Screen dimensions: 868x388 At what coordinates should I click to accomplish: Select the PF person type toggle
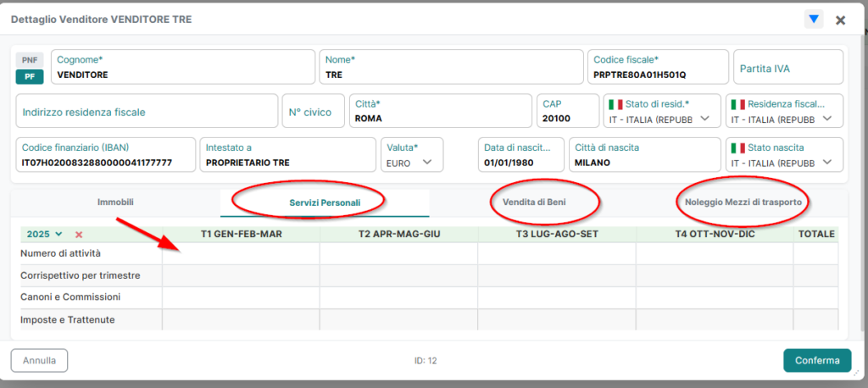point(30,77)
